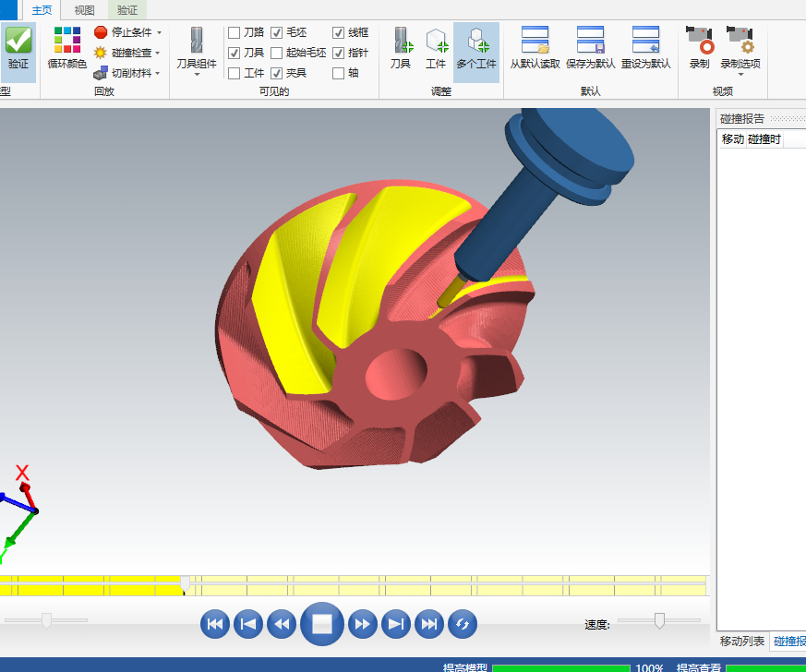Click the loop playback button
Screen dimensions: 806x672
coord(463,625)
